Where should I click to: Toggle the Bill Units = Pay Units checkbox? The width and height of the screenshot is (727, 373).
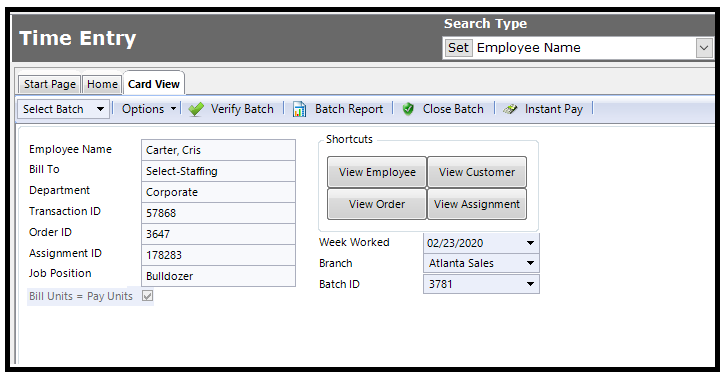pyautogui.click(x=147, y=296)
